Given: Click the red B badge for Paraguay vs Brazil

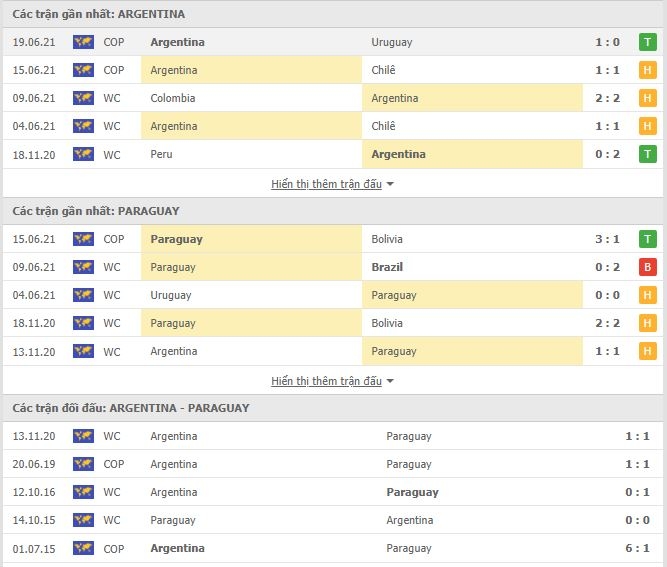Looking at the screenshot, I should [647, 267].
